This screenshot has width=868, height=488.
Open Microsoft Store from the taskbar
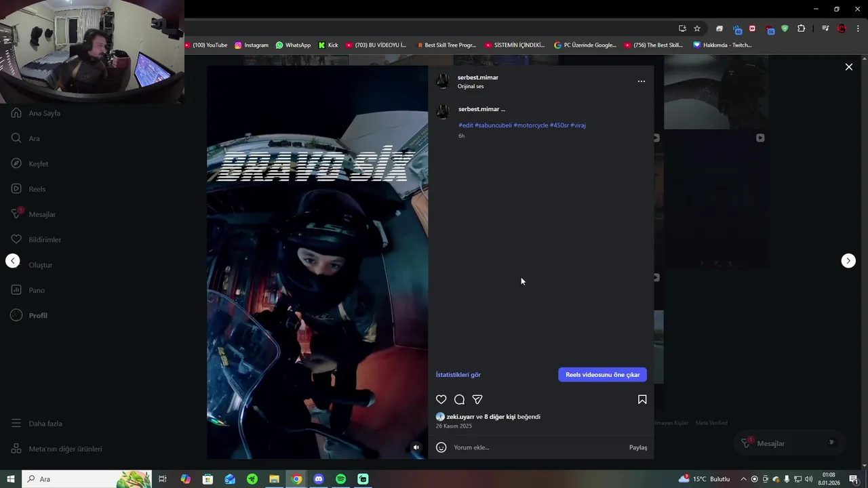[208, 479]
